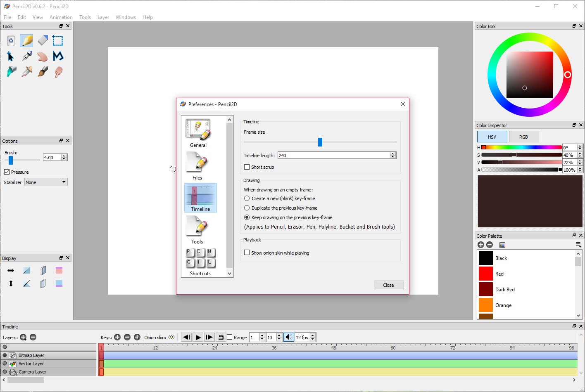
Task: Uncheck the Pressure checkbox
Action: click(7, 172)
